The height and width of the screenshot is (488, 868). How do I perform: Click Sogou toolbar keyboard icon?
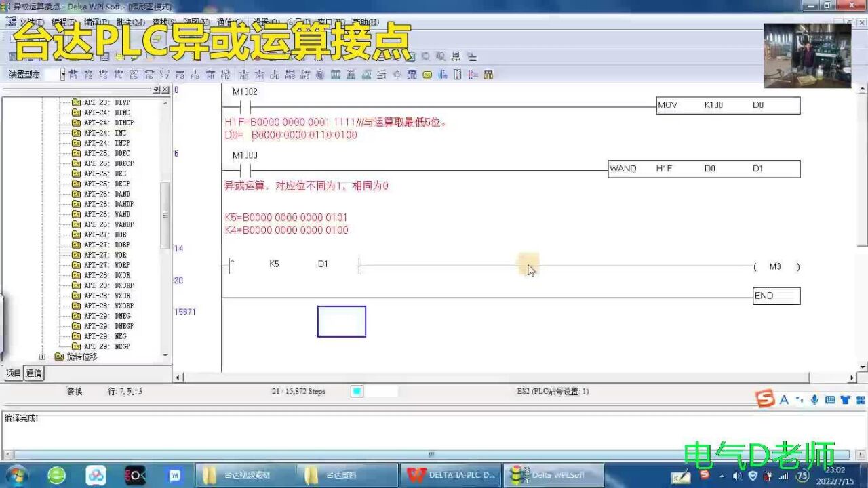point(830,400)
